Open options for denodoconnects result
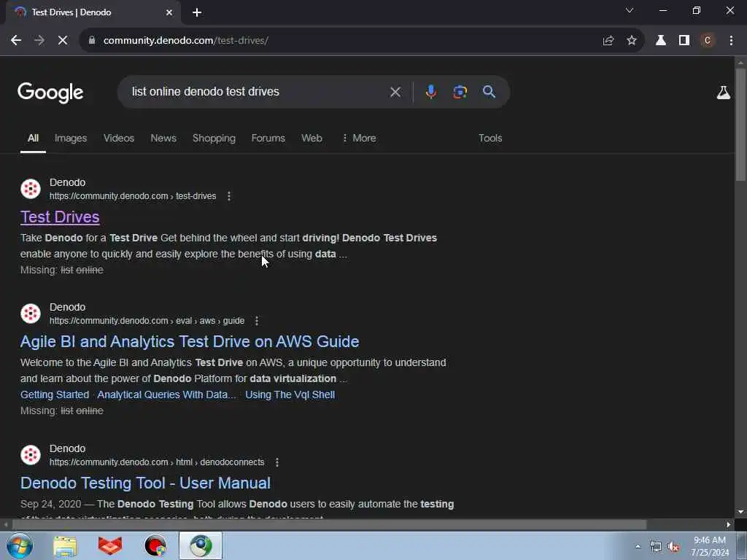The height and width of the screenshot is (560, 747). 277,462
